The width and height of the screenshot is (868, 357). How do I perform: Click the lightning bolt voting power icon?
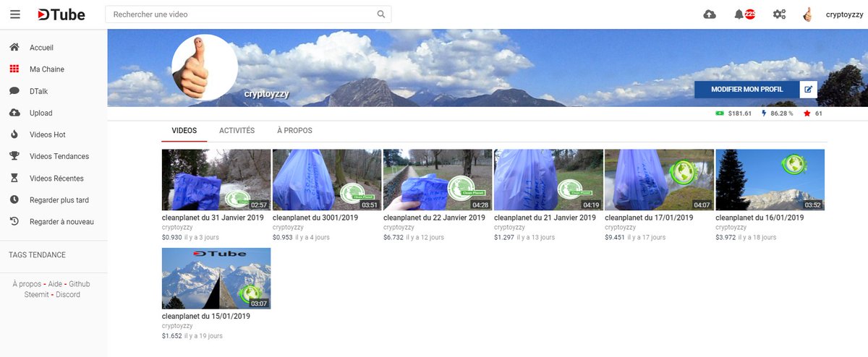point(765,113)
